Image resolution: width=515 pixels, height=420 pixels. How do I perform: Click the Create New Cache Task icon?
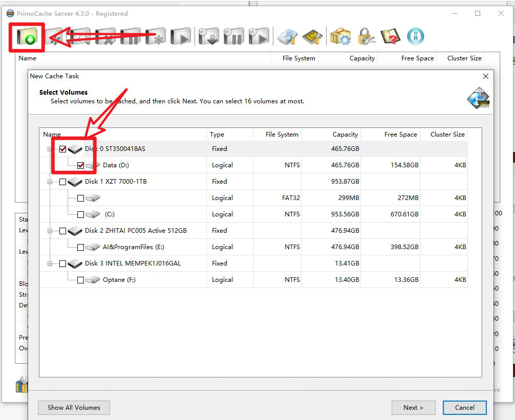tap(27, 37)
